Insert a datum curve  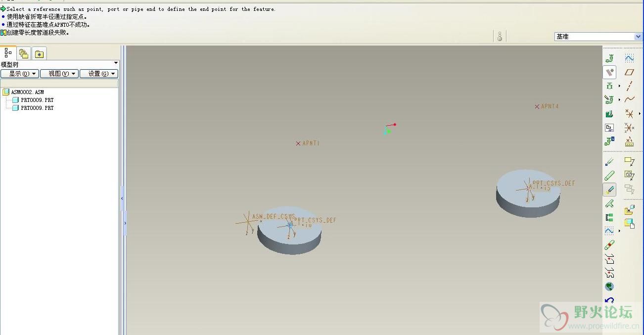pyautogui.click(x=629, y=100)
